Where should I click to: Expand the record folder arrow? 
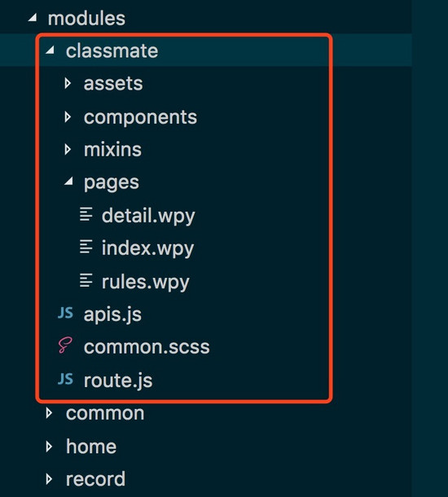[x=49, y=479]
